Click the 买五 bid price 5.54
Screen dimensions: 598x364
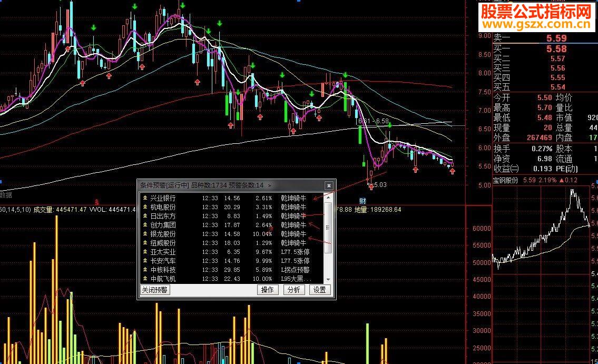(557, 87)
